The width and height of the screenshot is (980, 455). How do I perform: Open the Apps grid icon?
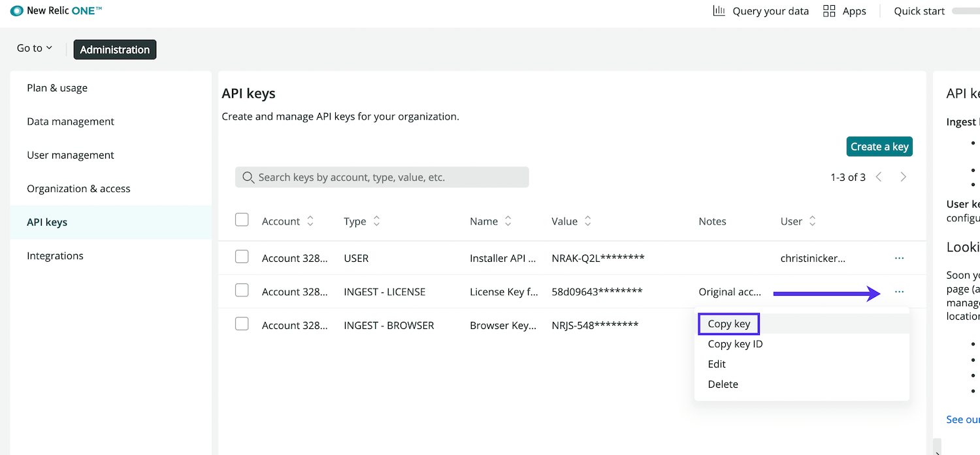click(x=829, y=10)
